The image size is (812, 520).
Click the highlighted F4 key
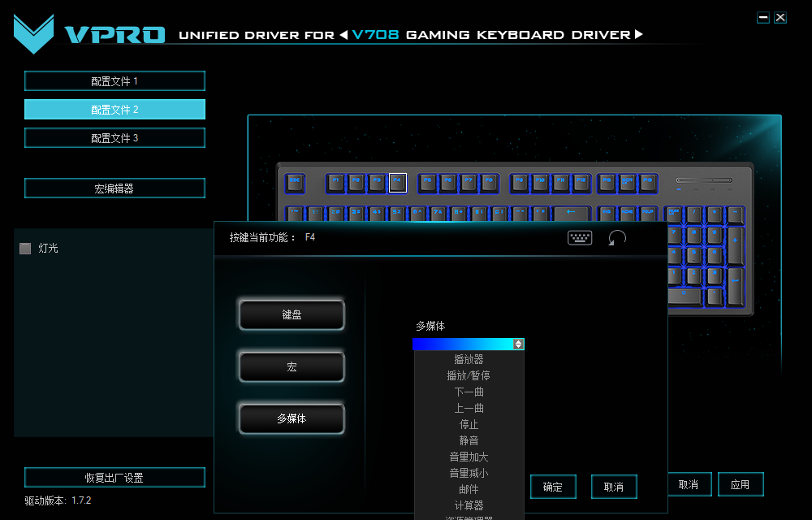click(x=397, y=183)
